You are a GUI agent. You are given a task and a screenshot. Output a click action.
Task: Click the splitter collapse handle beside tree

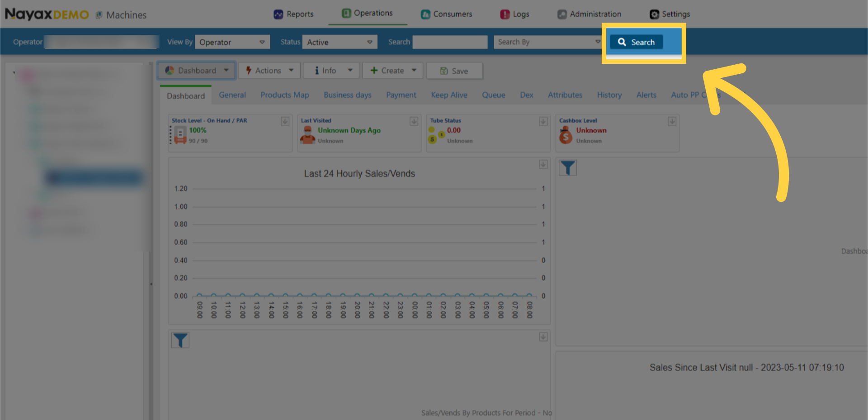pos(151,284)
